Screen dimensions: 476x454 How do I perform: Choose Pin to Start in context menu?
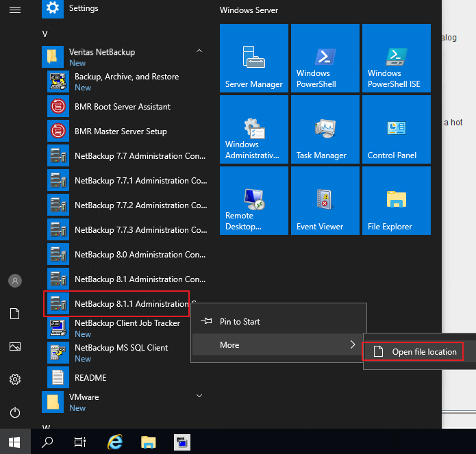coord(279,322)
